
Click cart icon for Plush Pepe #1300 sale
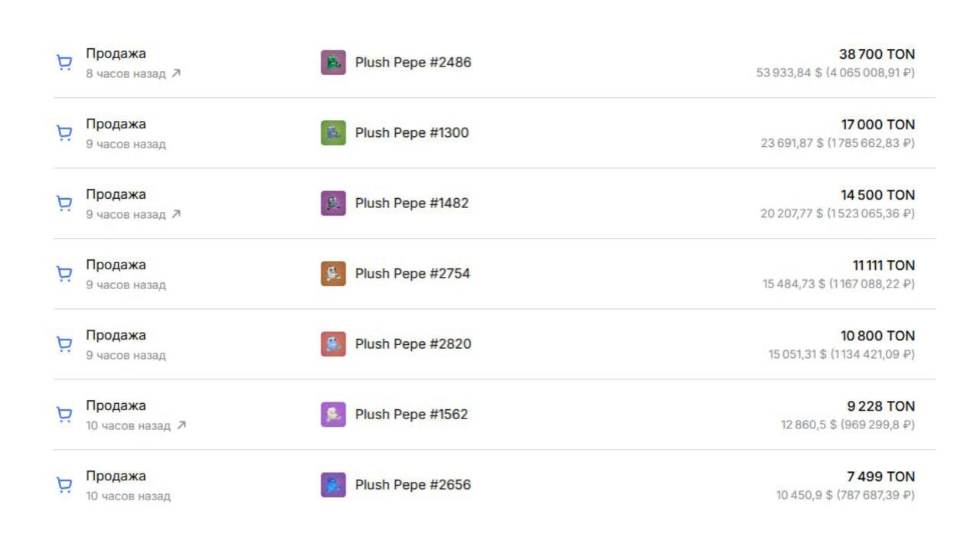coord(65,133)
